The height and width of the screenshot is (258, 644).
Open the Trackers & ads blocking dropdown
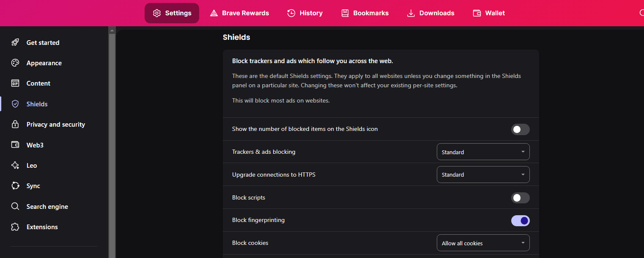[483, 152]
